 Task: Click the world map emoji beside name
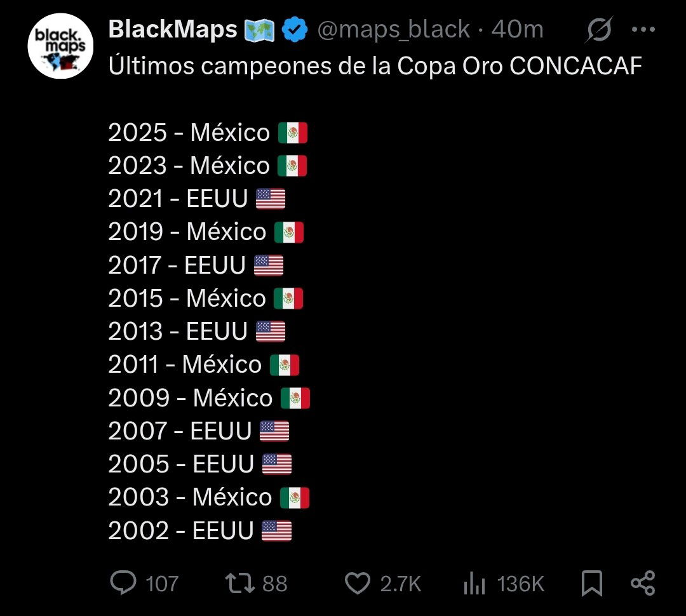(259, 30)
